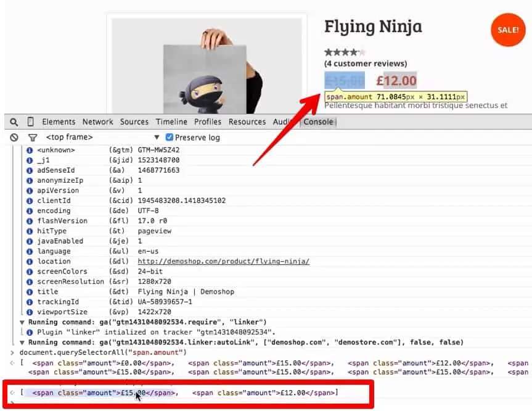Clear the console with the circle-slash icon
This screenshot has width=532, height=411.
pyautogui.click(x=14, y=137)
